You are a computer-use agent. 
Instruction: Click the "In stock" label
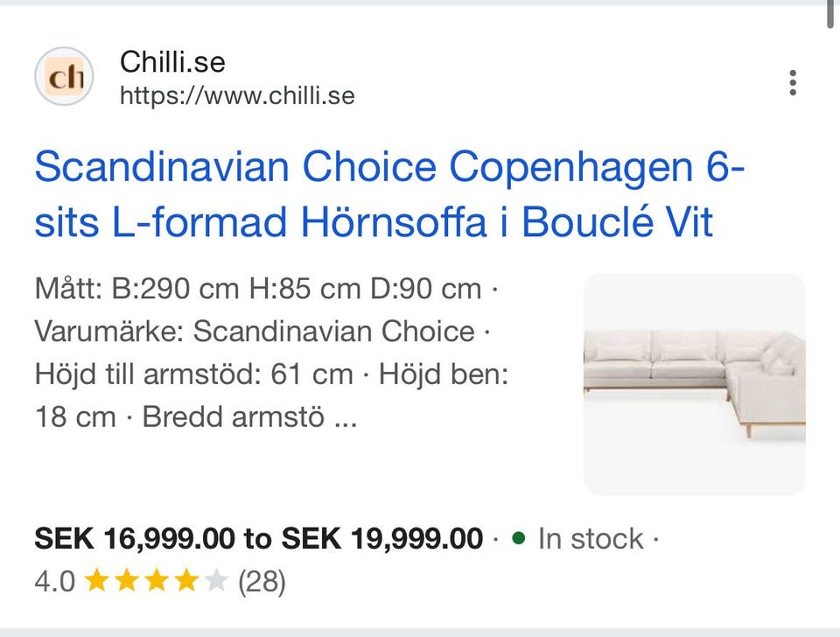pos(591,538)
